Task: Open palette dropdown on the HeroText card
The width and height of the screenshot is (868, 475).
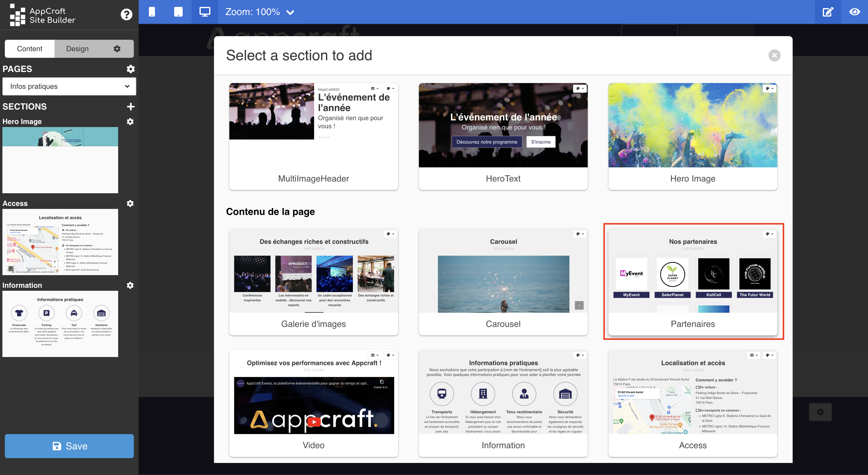Action: pos(580,88)
